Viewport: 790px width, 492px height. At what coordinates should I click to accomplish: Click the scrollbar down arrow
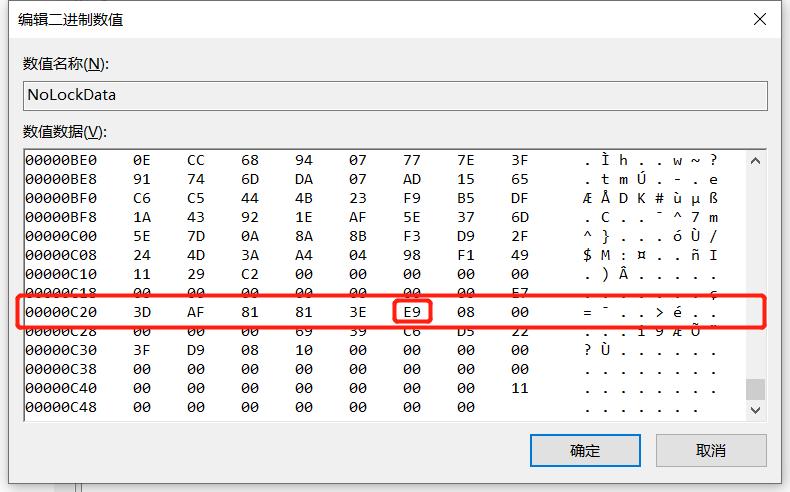click(x=755, y=409)
